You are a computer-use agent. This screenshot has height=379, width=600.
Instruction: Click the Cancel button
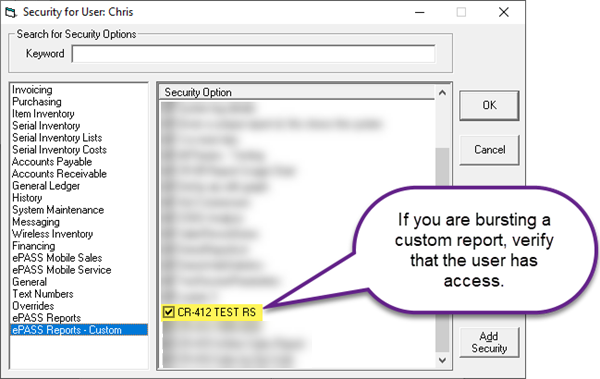(489, 150)
